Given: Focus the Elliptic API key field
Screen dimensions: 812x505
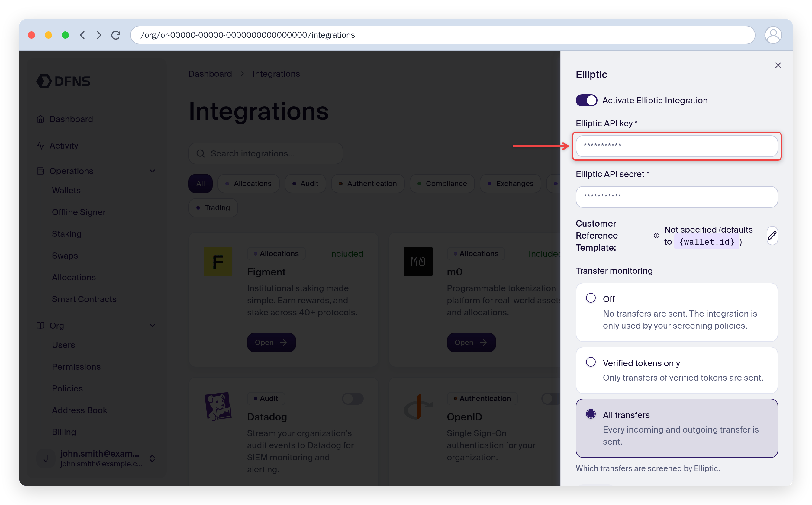Looking at the screenshot, I should [x=677, y=146].
